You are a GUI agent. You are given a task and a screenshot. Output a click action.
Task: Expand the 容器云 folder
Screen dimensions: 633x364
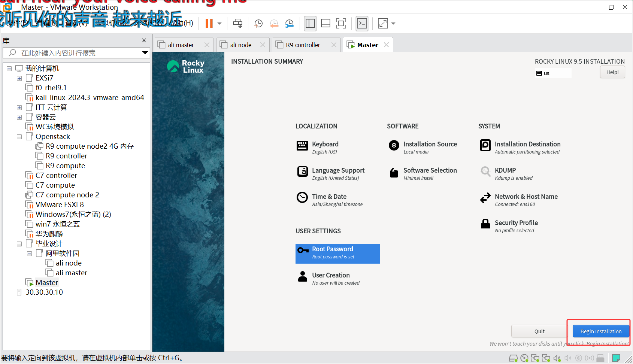point(19,117)
